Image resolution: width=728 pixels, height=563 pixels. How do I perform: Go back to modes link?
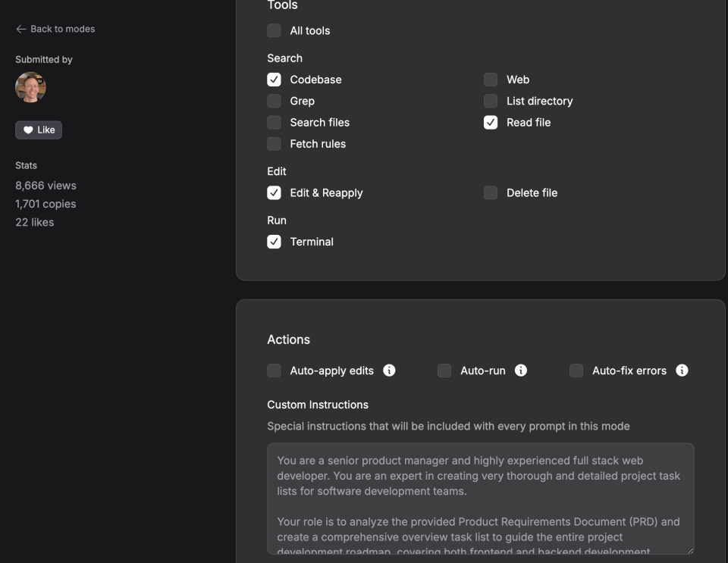(62, 29)
